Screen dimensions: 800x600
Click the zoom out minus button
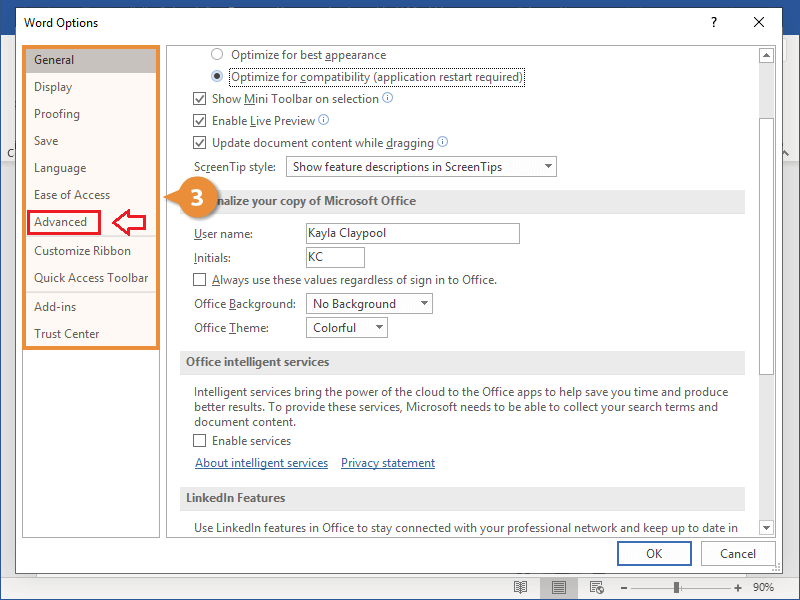point(623,588)
